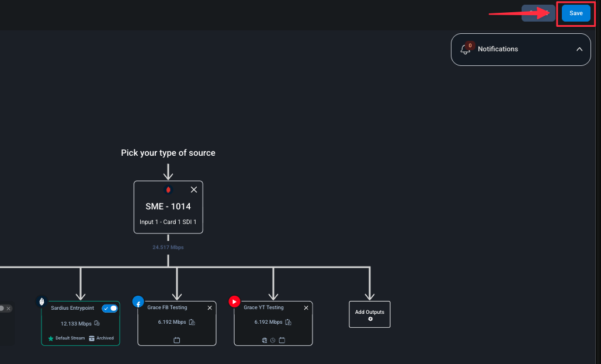Copy Sardius Entrypoint bitrate clipboard icon

[97, 323]
